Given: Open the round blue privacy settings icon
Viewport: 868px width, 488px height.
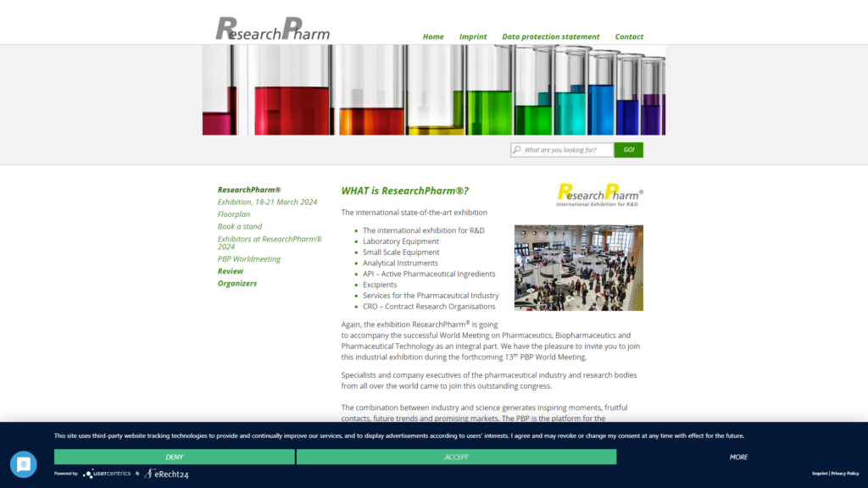Looking at the screenshot, I should click(x=23, y=465).
